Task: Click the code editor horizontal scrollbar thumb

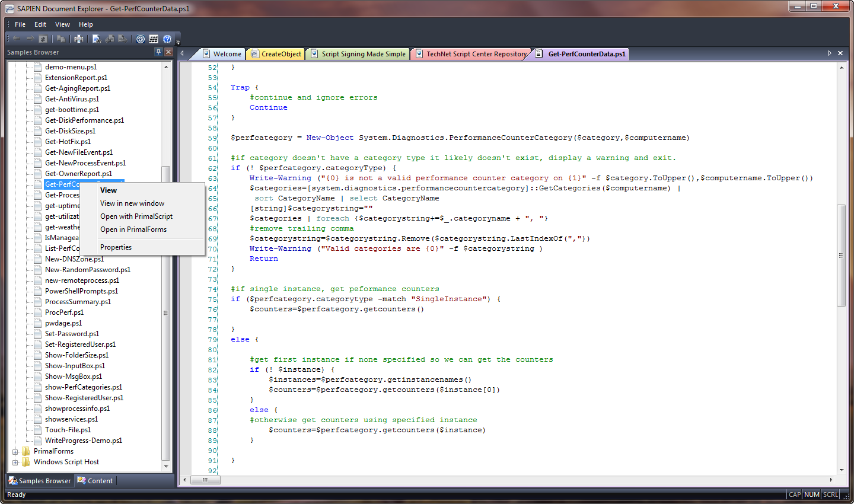Action: click(205, 480)
